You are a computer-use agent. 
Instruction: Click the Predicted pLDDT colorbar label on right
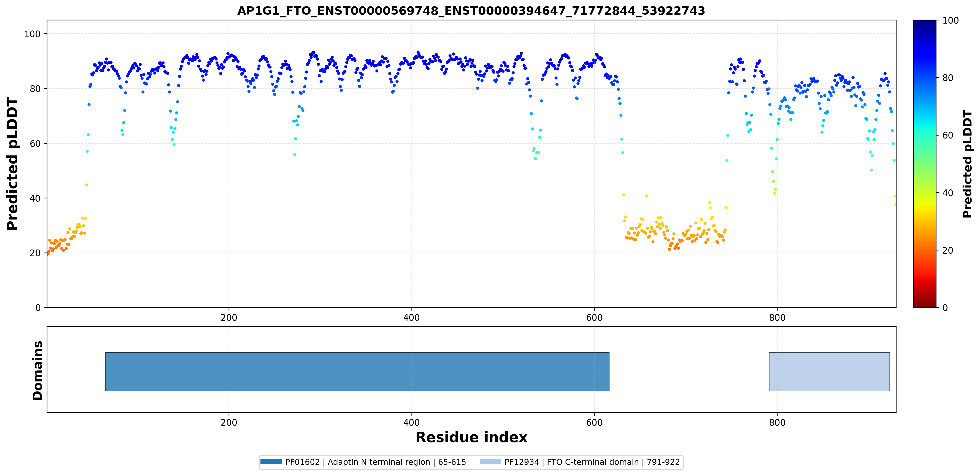pos(967,164)
